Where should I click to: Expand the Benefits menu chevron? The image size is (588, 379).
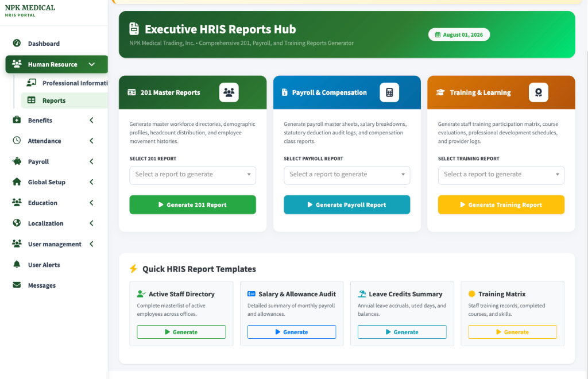(x=91, y=121)
